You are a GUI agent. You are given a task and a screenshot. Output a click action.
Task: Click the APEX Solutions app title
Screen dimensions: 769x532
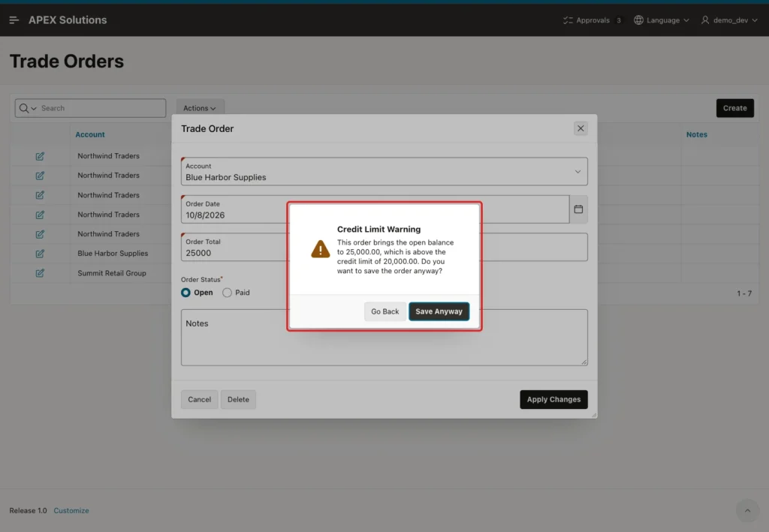point(68,20)
